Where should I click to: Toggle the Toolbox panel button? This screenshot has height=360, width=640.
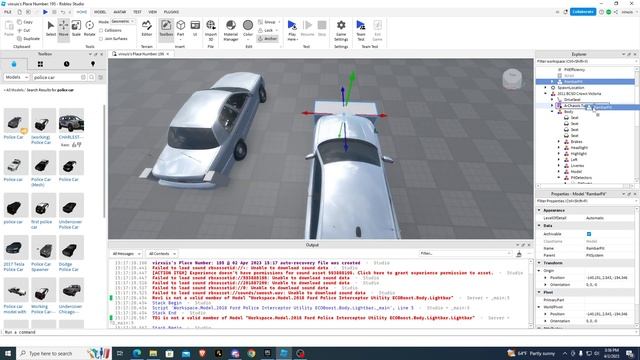(166, 29)
